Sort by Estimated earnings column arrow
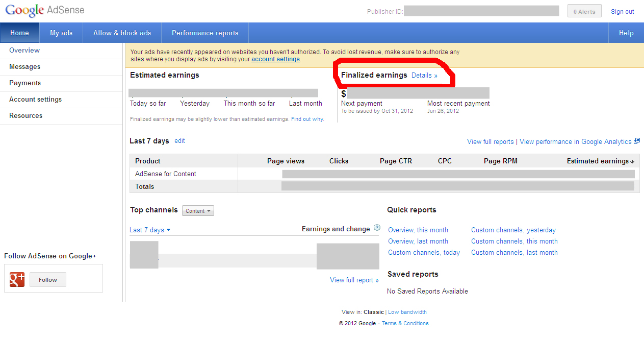Viewport: 644px width, 339px height. click(632, 161)
